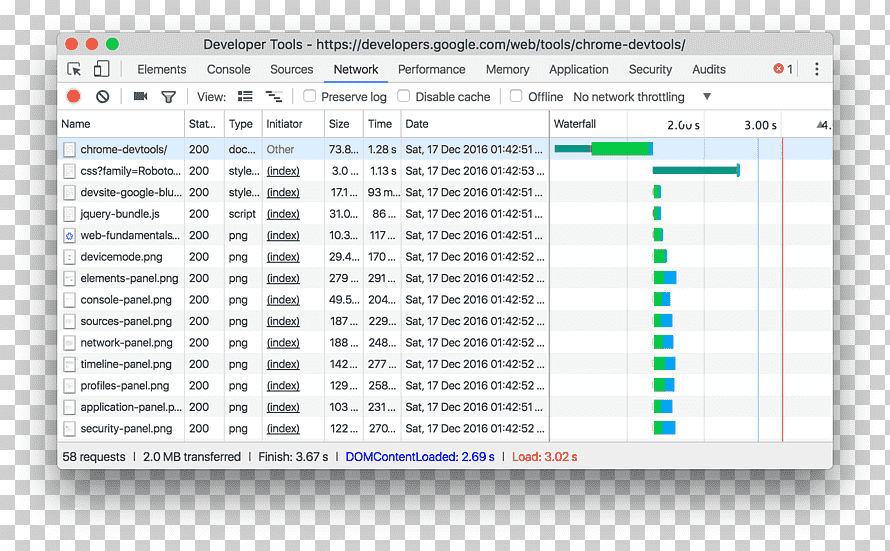Click thumbnail icon of security-panel.png row
The width and height of the screenshot is (890, 551).
click(x=69, y=428)
